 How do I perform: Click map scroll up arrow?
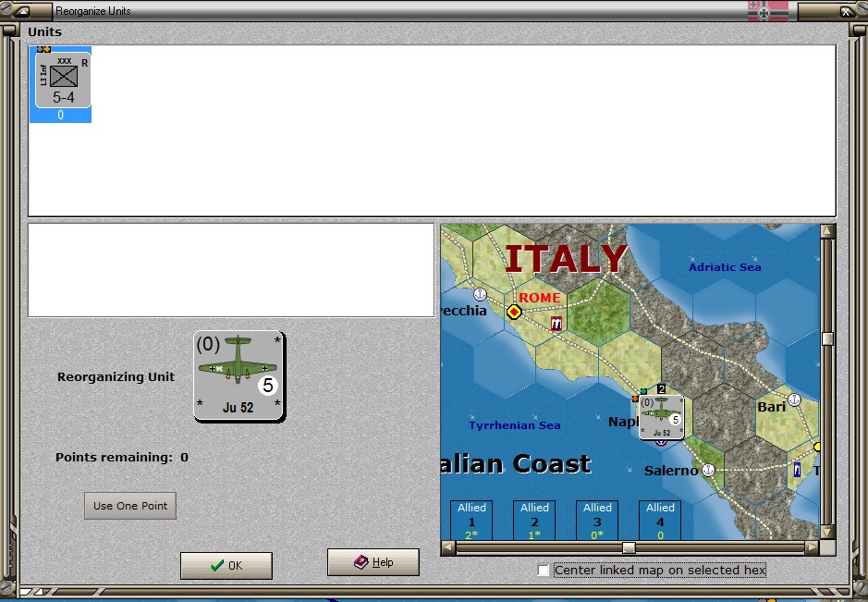pyautogui.click(x=827, y=231)
